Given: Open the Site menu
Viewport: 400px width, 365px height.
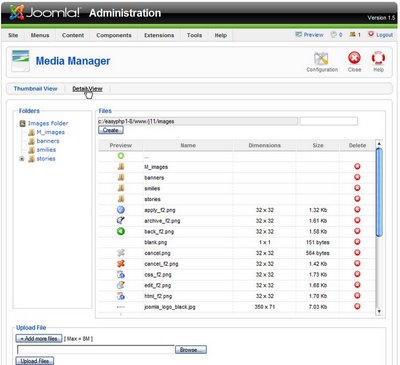Looking at the screenshot, I should [x=13, y=35].
